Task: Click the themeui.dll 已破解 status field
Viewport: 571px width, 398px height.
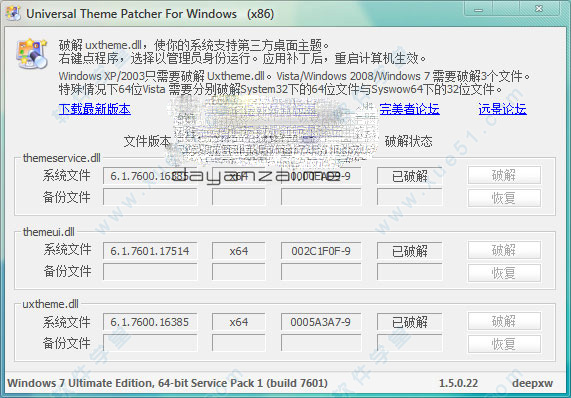Action: pos(410,251)
